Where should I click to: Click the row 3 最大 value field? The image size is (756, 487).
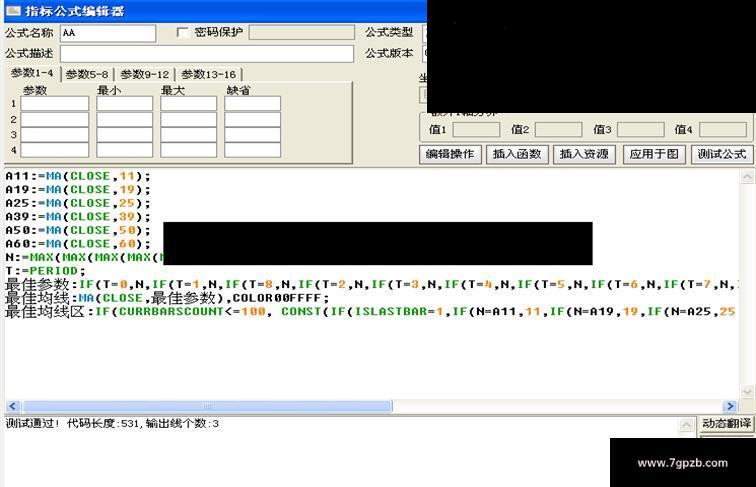click(x=189, y=135)
